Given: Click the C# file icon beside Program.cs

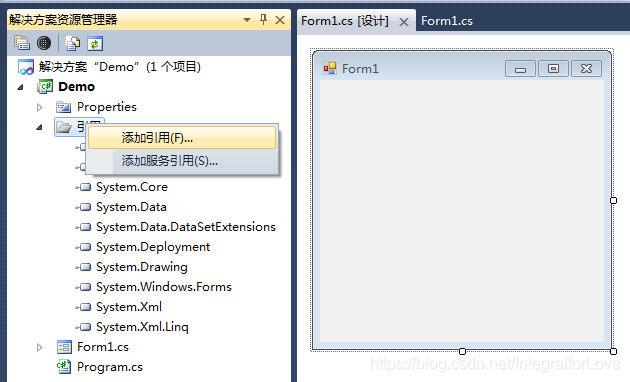Looking at the screenshot, I should 64,367.
